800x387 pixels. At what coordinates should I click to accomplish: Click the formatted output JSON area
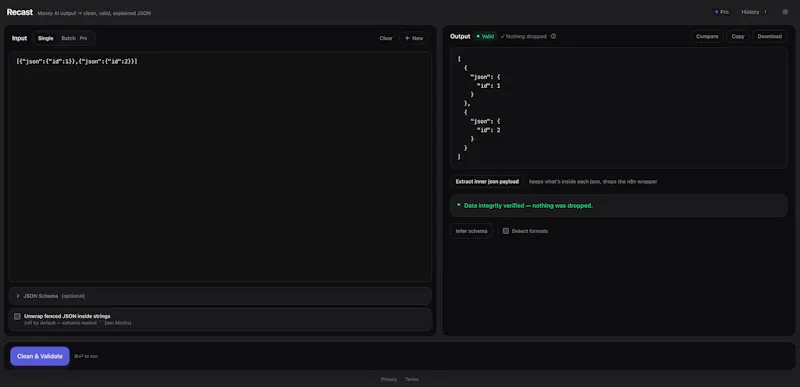click(618, 108)
